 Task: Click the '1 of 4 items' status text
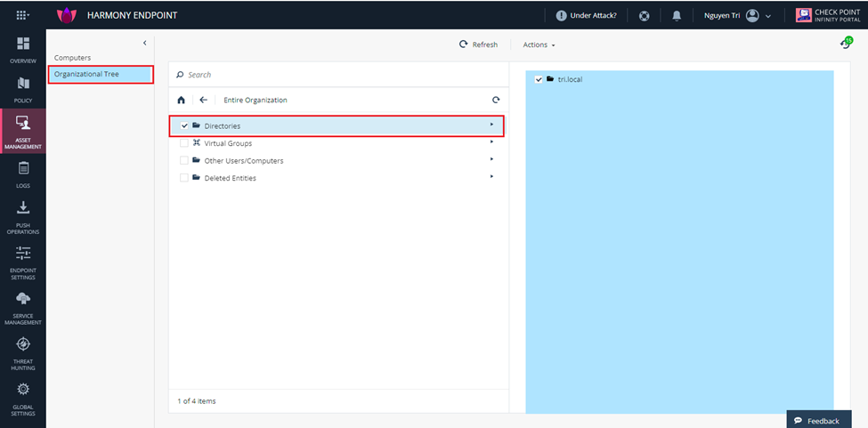tap(197, 401)
